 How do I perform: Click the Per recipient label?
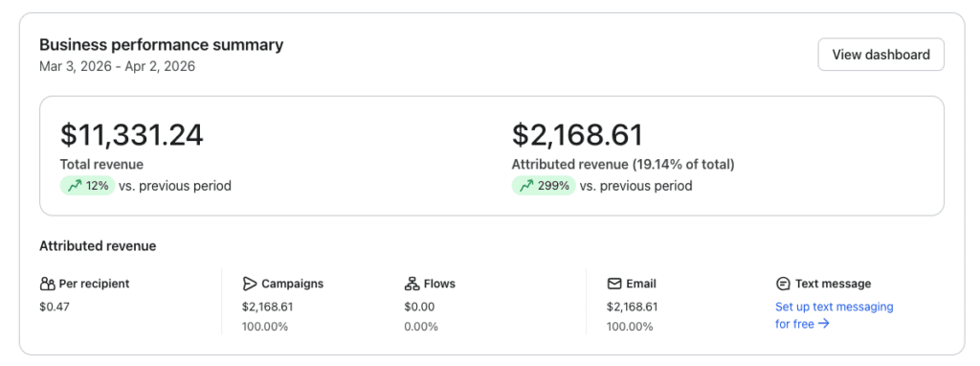pyautogui.click(x=95, y=284)
